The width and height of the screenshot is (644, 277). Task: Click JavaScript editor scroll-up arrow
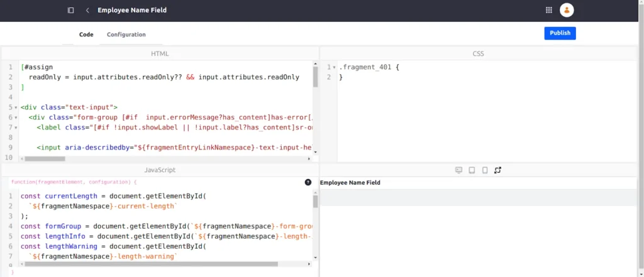pyautogui.click(x=316, y=192)
